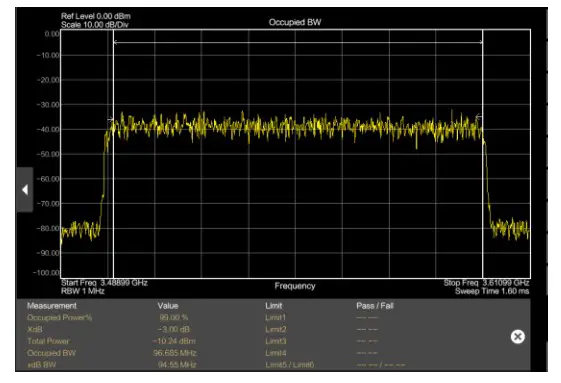
Task: Close the measurement results table
Action: pos(517,337)
